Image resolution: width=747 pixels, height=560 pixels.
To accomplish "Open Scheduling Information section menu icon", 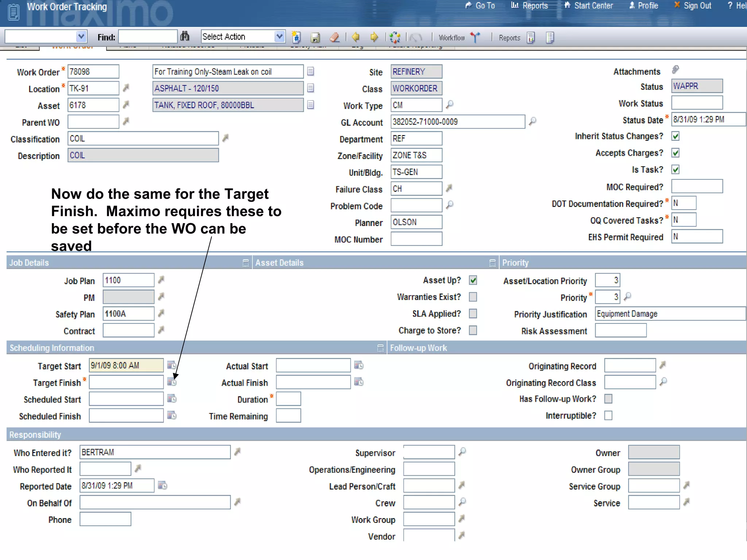I will pyautogui.click(x=380, y=348).
